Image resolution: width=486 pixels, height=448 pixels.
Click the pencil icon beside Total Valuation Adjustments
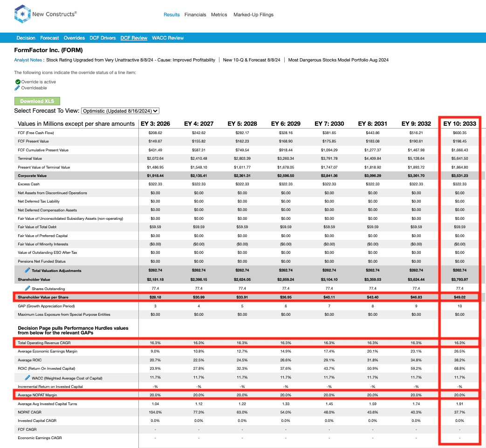pos(27,270)
